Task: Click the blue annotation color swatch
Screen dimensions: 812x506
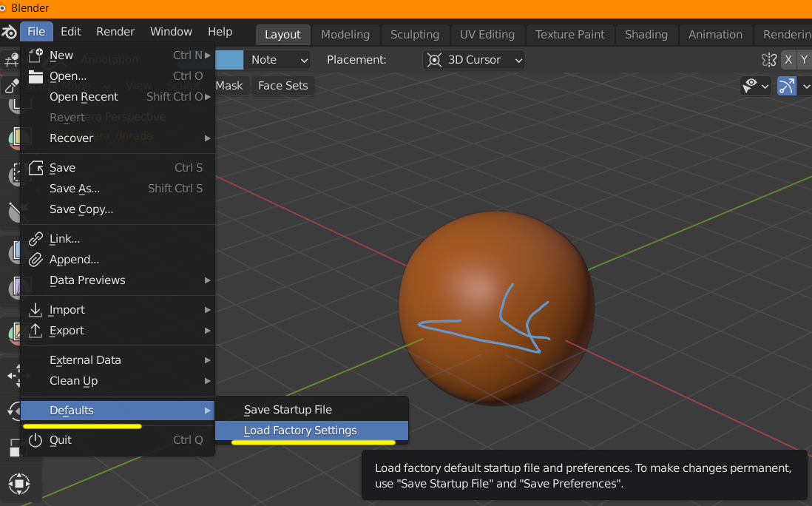Action: pyautogui.click(x=229, y=60)
